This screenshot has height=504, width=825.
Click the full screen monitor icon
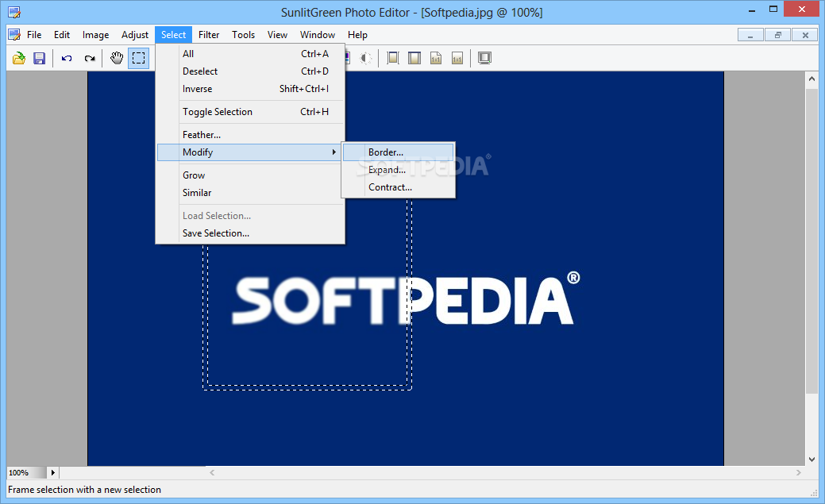tap(484, 58)
